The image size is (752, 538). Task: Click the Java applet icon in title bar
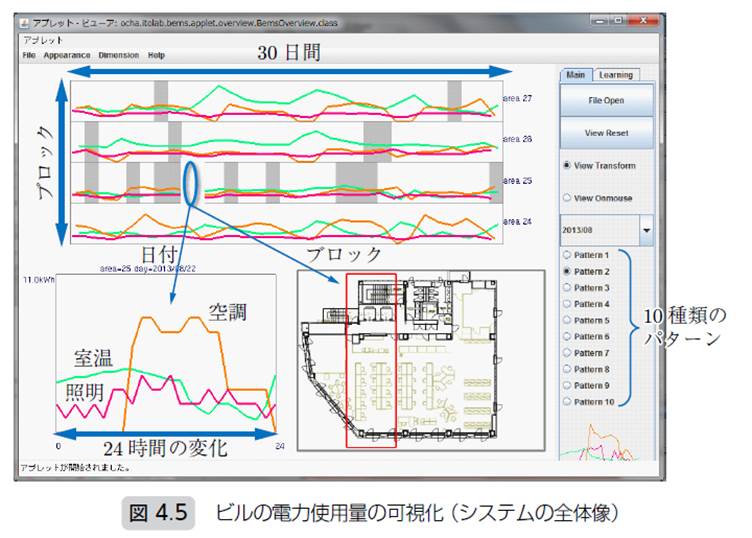24,22
